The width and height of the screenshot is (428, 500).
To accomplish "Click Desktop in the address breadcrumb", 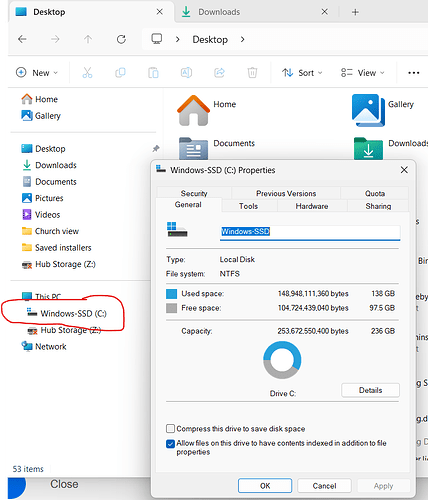I will [x=210, y=39].
